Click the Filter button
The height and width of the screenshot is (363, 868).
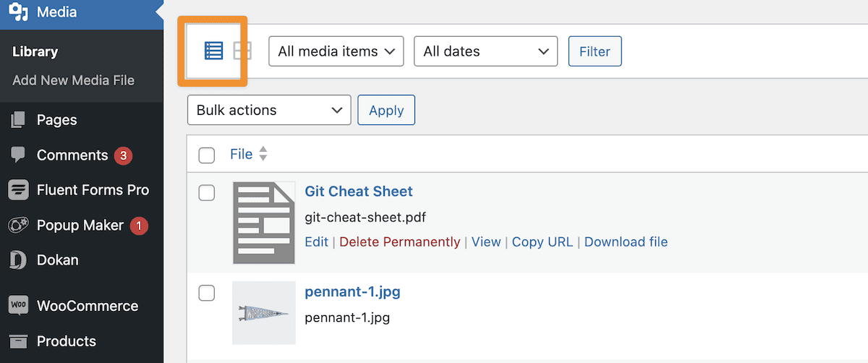pyautogui.click(x=595, y=51)
